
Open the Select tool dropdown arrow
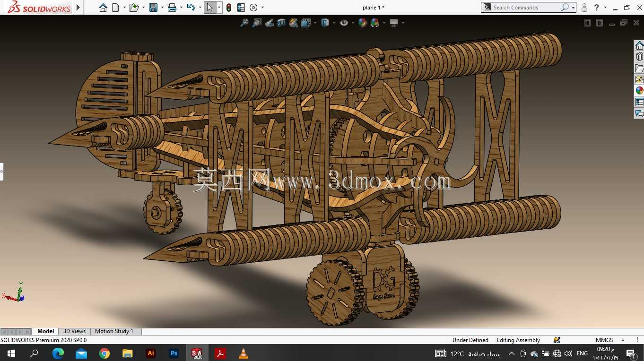219,8
